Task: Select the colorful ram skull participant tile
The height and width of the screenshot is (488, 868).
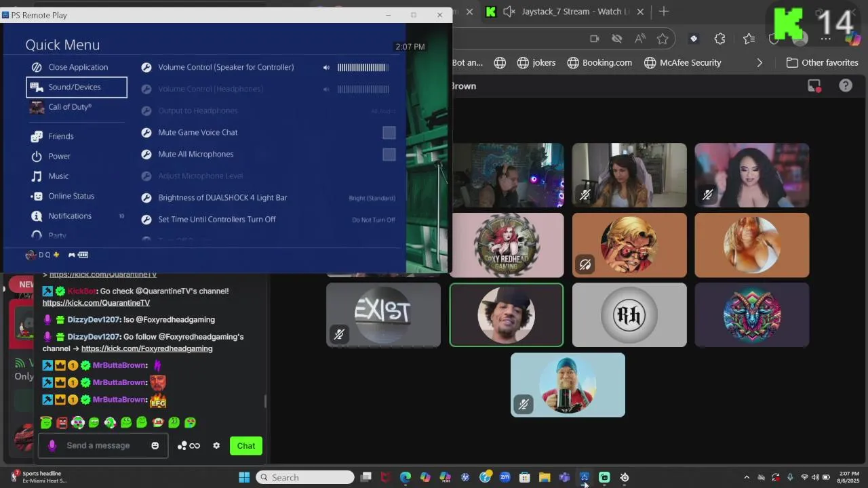Action: coord(752,314)
